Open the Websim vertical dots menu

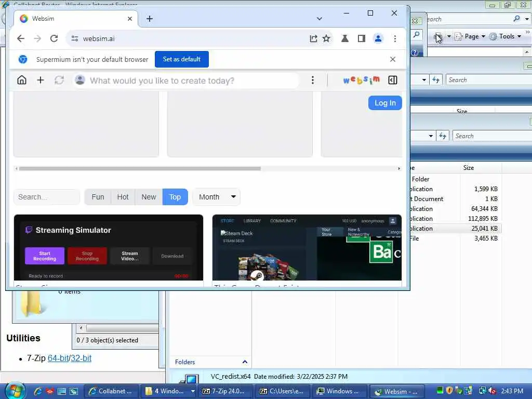312,80
